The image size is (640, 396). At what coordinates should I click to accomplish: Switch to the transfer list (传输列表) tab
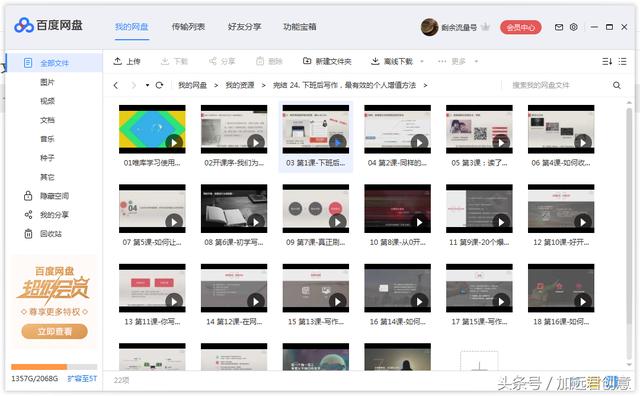[188, 27]
